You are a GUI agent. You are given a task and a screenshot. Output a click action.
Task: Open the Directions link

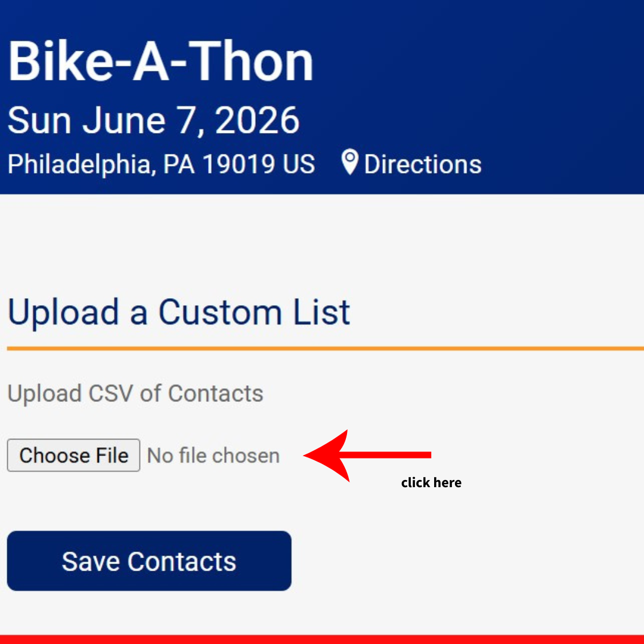coord(422,165)
